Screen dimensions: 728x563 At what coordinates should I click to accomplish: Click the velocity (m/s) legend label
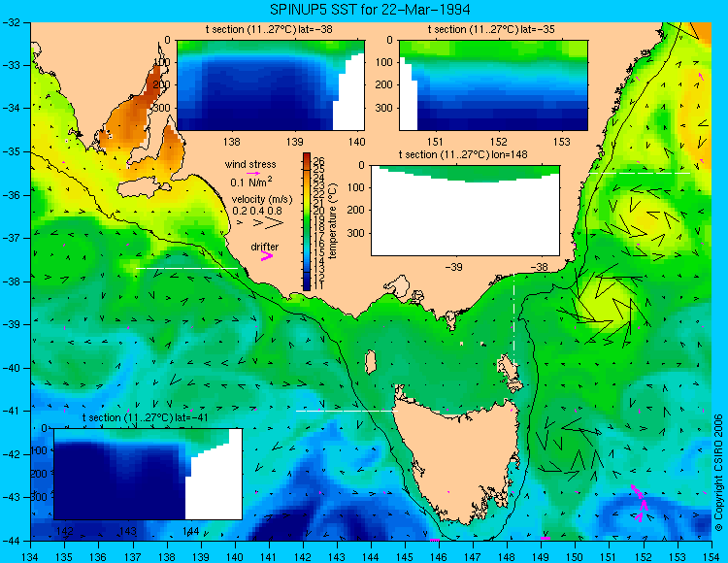pyautogui.click(x=262, y=200)
